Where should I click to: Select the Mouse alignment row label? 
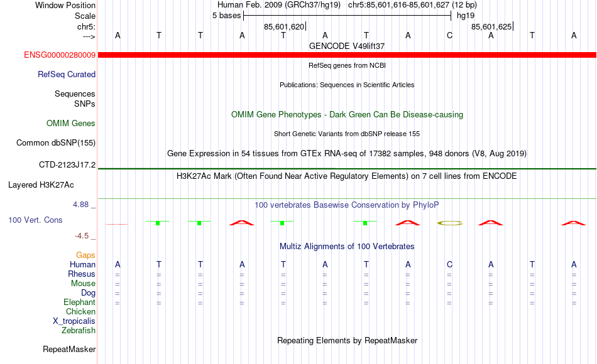click(x=84, y=284)
